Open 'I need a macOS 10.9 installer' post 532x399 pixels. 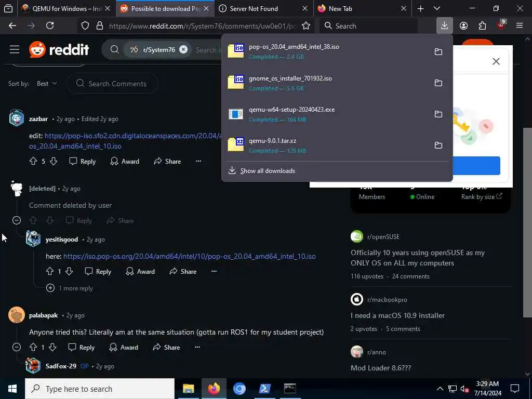tap(397, 315)
